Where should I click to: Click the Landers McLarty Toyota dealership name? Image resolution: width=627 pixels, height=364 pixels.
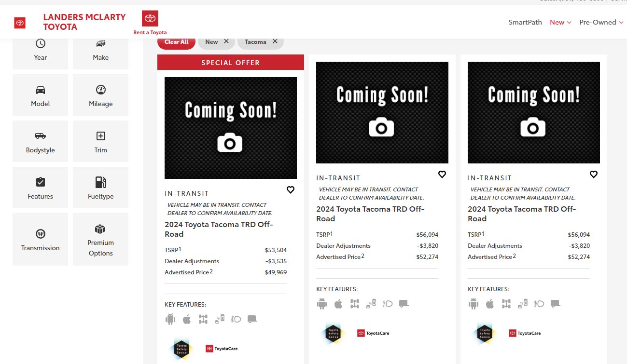click(84, 22)
